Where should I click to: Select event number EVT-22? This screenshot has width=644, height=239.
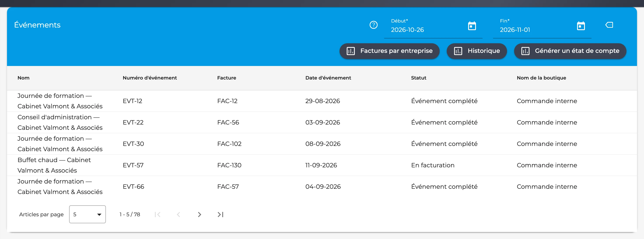133,123
